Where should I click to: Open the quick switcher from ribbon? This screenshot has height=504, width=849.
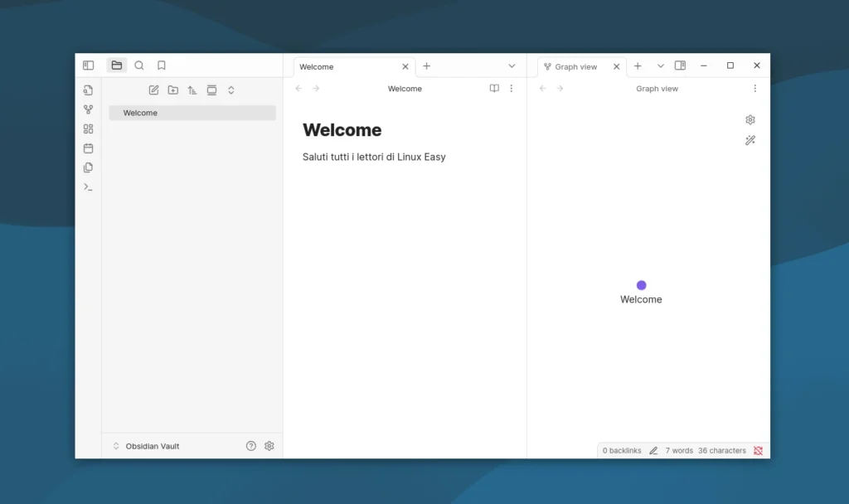[x=88, y=90]
